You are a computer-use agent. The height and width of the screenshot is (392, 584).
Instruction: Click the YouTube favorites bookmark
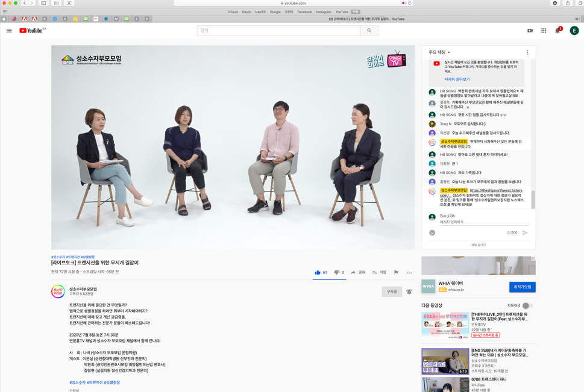pyautogui.click(x=342, y=12)
